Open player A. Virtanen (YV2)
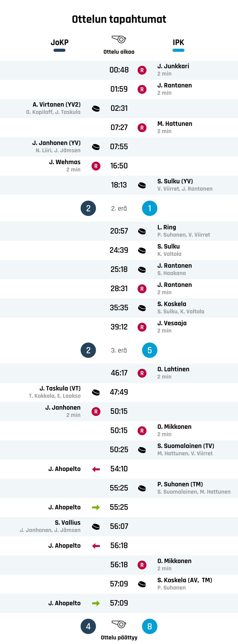The image size is (238, 644). 57,105
